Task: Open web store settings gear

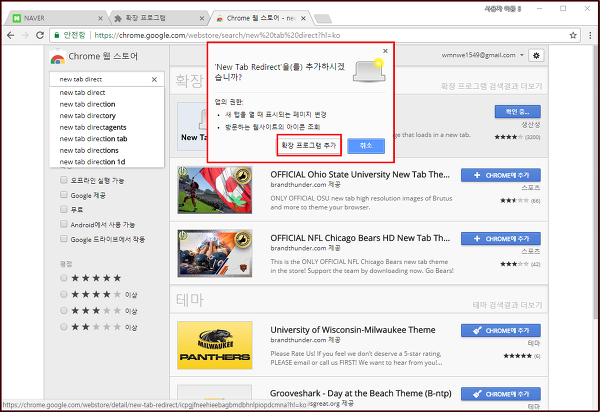Action: [x=536, y=55]
